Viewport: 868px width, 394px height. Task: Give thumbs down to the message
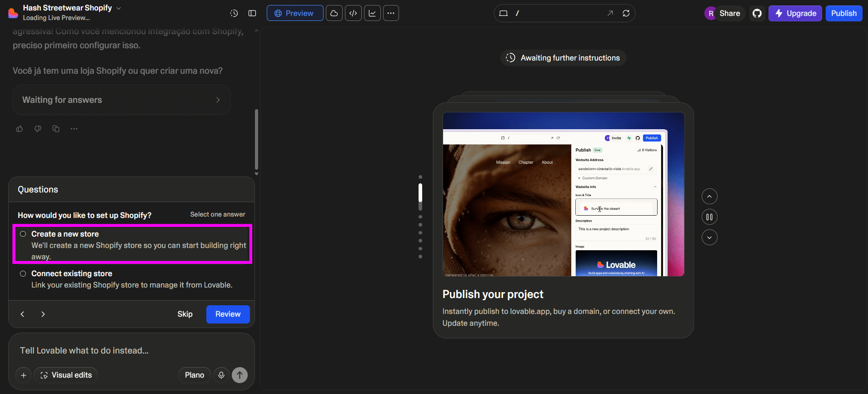[x=38, y=129]
